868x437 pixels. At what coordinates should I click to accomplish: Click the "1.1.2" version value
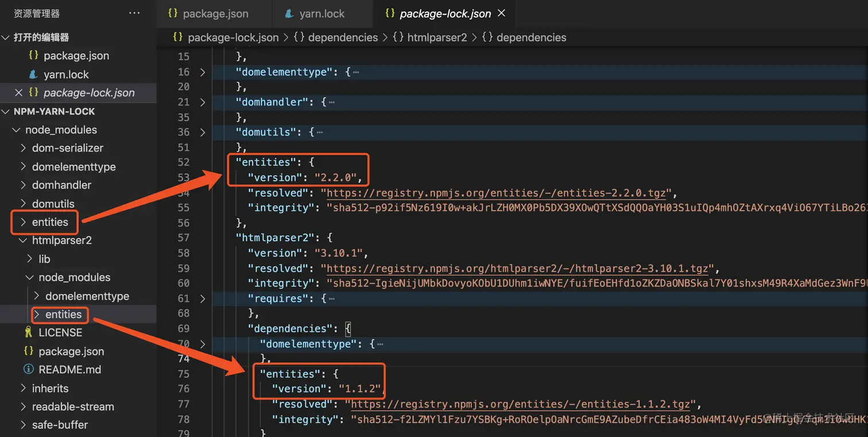point(360,389)
